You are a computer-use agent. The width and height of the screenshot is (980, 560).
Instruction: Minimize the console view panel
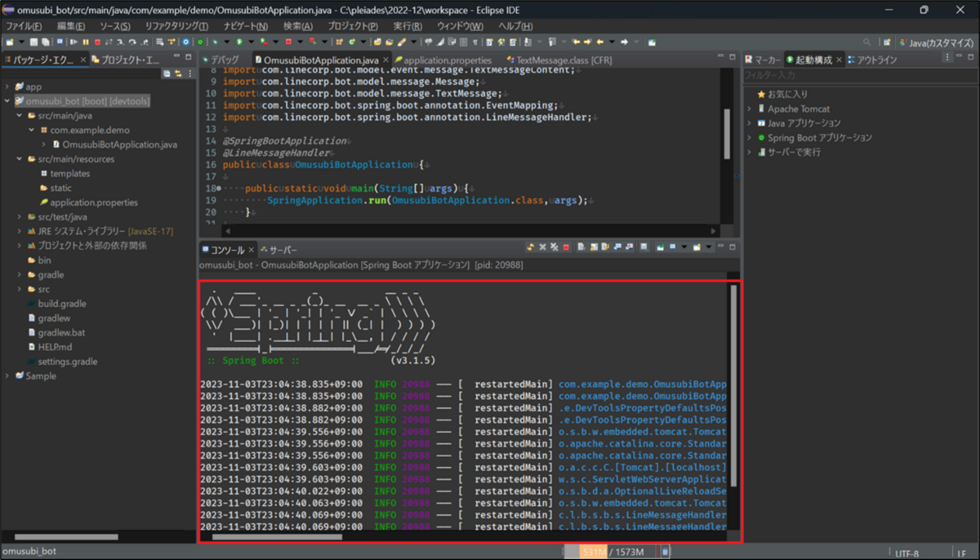[x=721, y=246]
